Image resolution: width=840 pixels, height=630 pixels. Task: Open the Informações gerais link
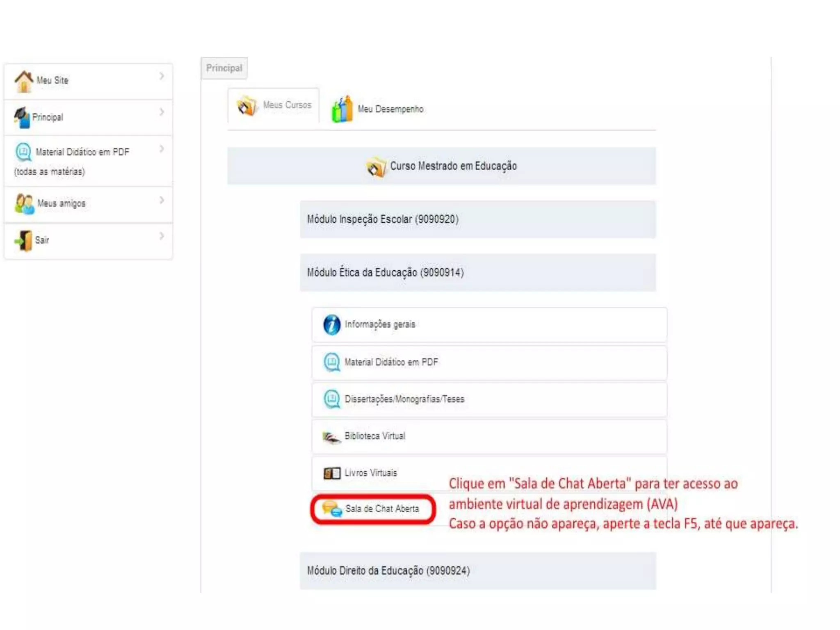pos(489,325)
